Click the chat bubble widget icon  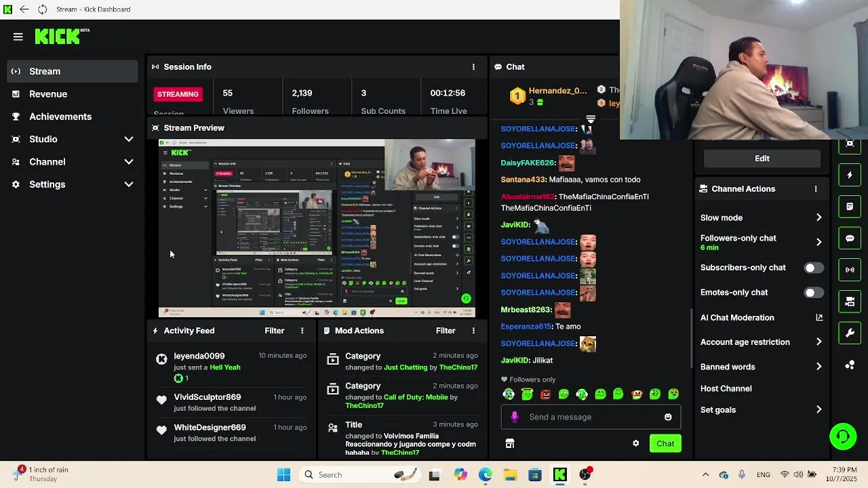pos(850,239)
